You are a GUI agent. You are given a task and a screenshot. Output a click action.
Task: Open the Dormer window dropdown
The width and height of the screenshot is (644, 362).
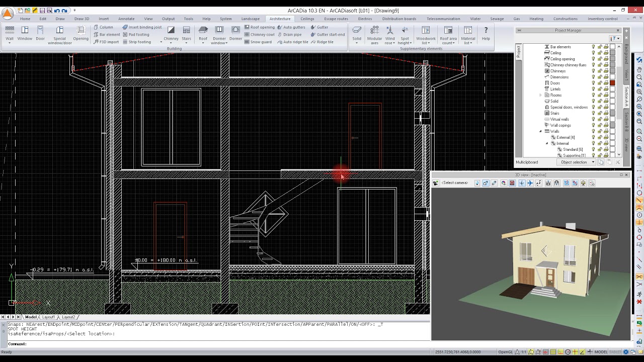(219, 35)
